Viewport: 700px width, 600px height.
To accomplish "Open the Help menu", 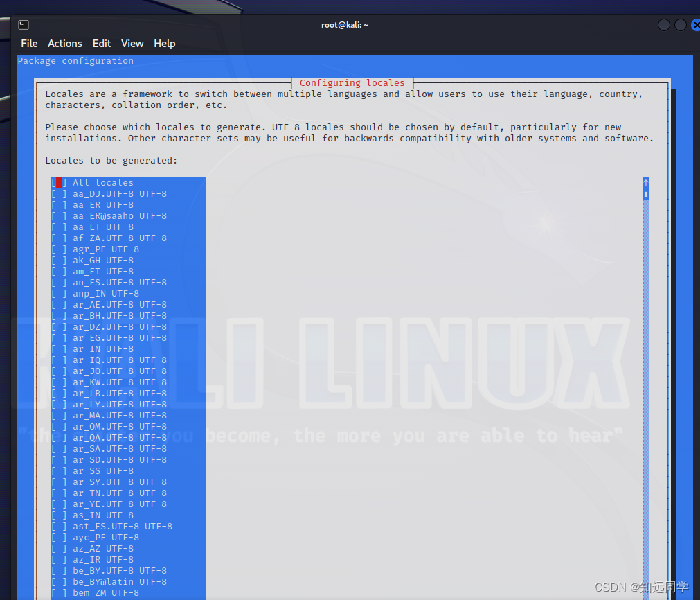I will (x=164, y=43).
